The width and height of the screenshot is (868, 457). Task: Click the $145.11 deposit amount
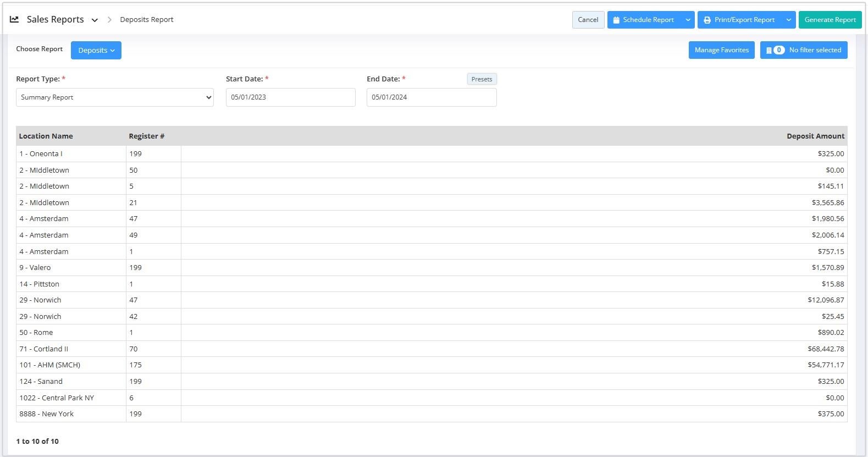[x=831, y=186]
